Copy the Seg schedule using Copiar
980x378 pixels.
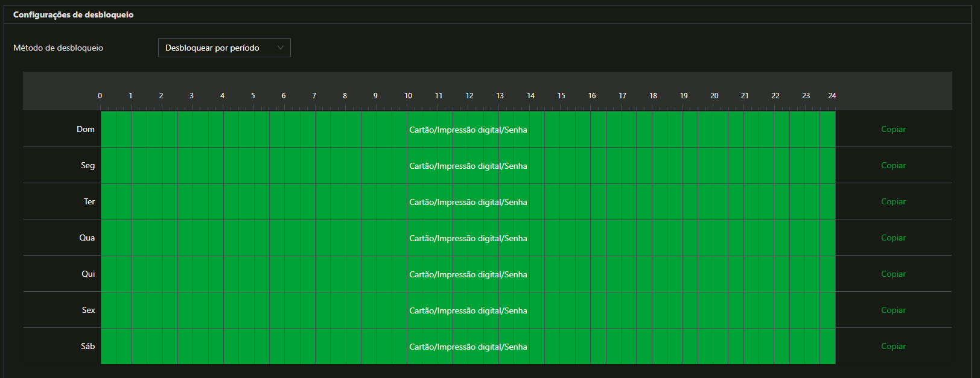[893, 165]
